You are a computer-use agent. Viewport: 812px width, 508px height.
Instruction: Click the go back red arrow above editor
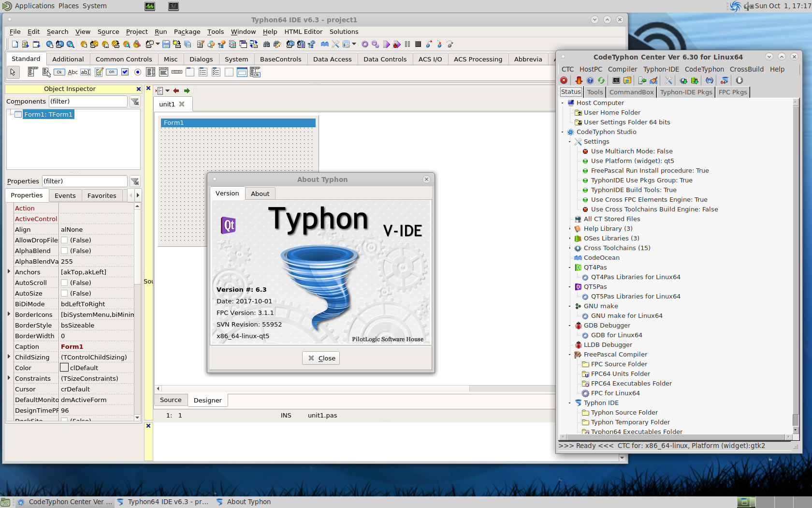(176, 91)
